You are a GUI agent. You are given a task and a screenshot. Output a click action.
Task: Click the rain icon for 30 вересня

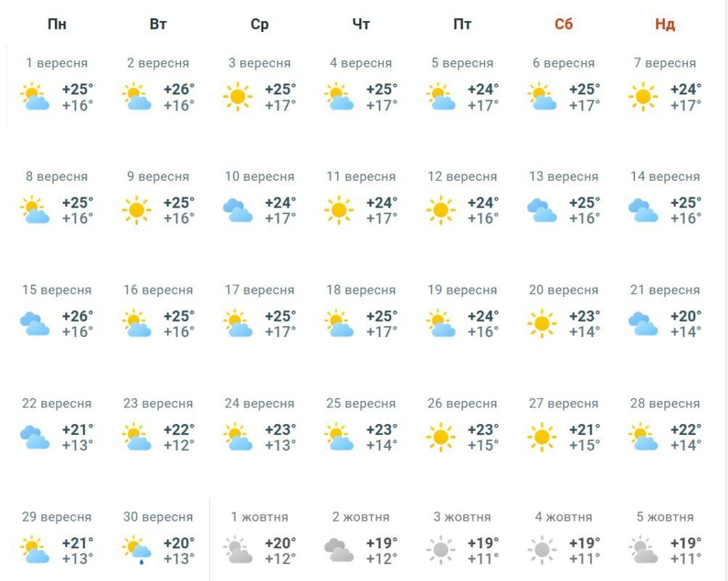tap(136, 550)
